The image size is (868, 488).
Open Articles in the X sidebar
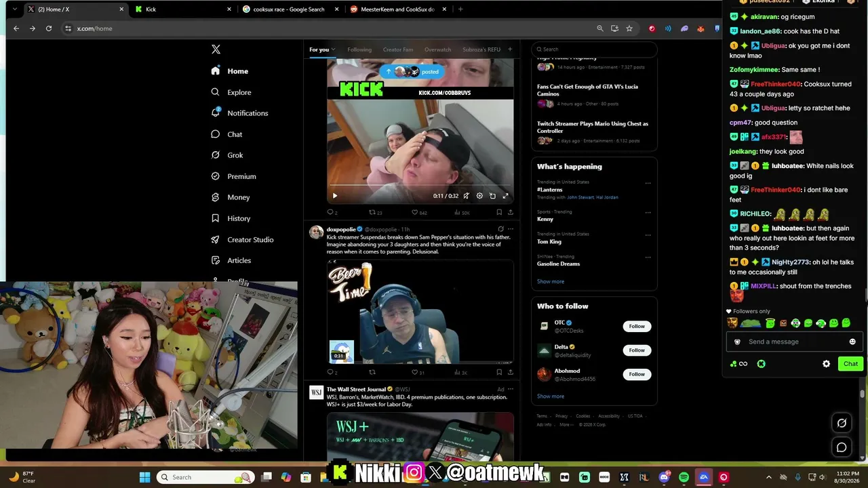pyautogui.click(x=231, y=260)
